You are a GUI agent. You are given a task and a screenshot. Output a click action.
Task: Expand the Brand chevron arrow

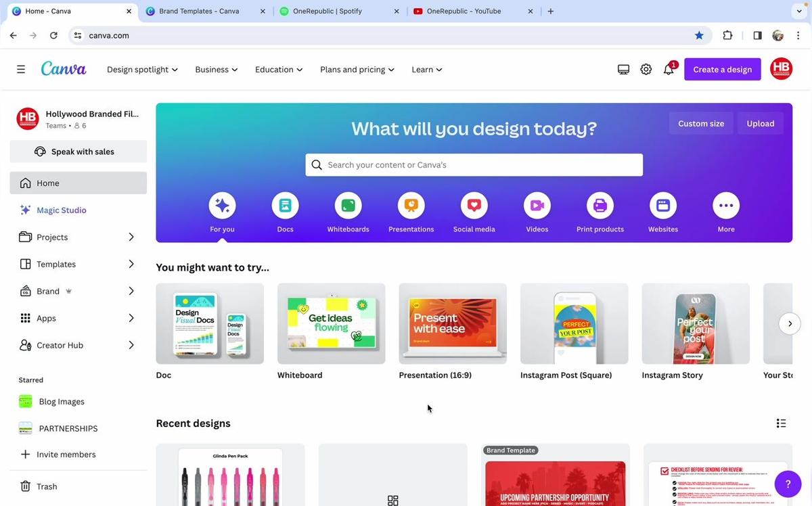coord(131,291)
